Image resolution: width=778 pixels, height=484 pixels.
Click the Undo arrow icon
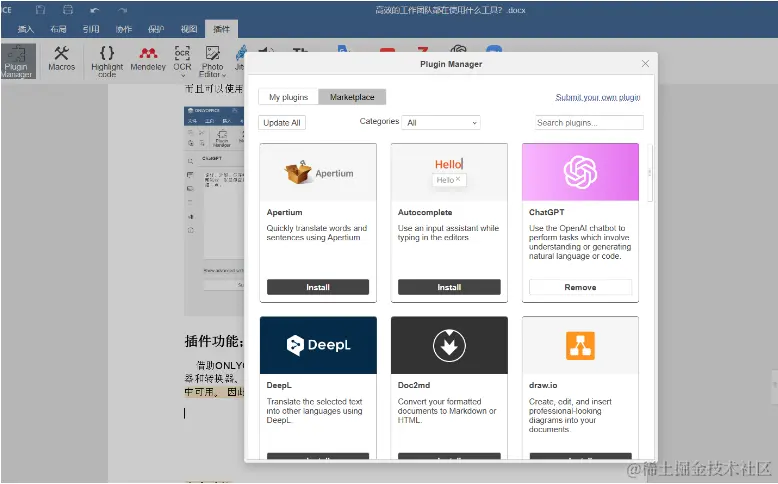point(95,10)
